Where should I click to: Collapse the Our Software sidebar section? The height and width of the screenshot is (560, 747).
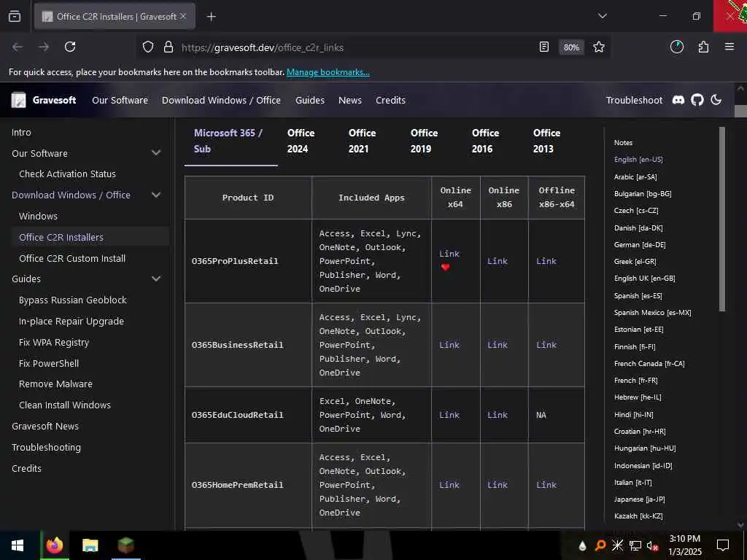tap(156, 153)
